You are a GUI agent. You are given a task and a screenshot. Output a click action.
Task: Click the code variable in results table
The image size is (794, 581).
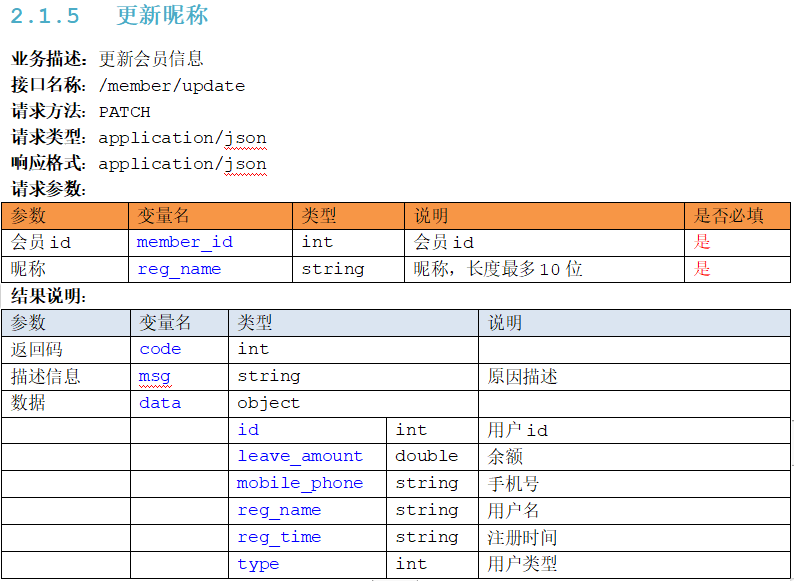160,349
